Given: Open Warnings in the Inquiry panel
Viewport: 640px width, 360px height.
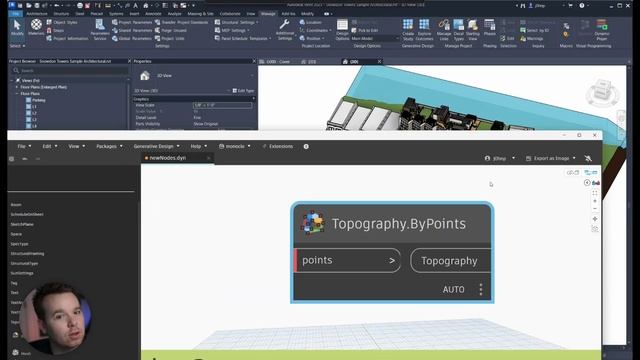Looking at the screenshot, I should click(531, 38).
